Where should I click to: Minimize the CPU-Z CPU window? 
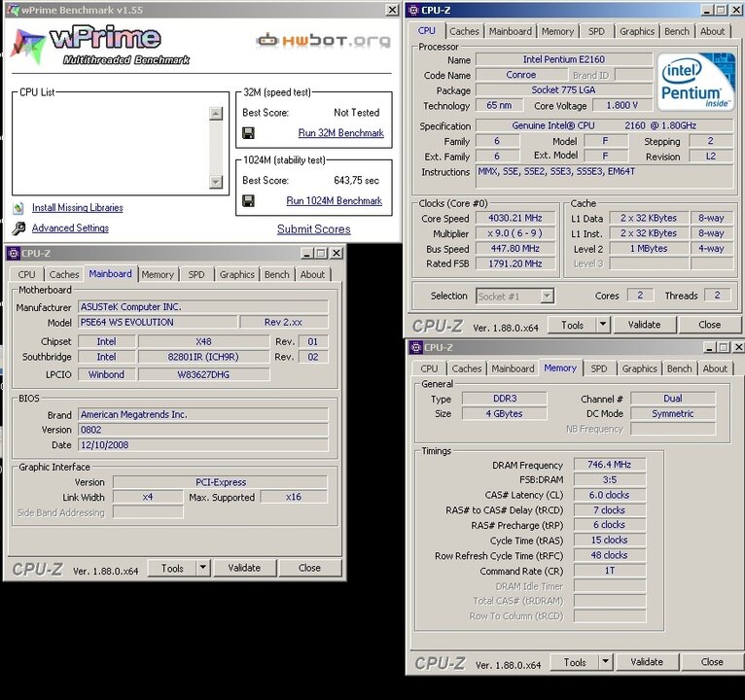[x=707, y=10]
